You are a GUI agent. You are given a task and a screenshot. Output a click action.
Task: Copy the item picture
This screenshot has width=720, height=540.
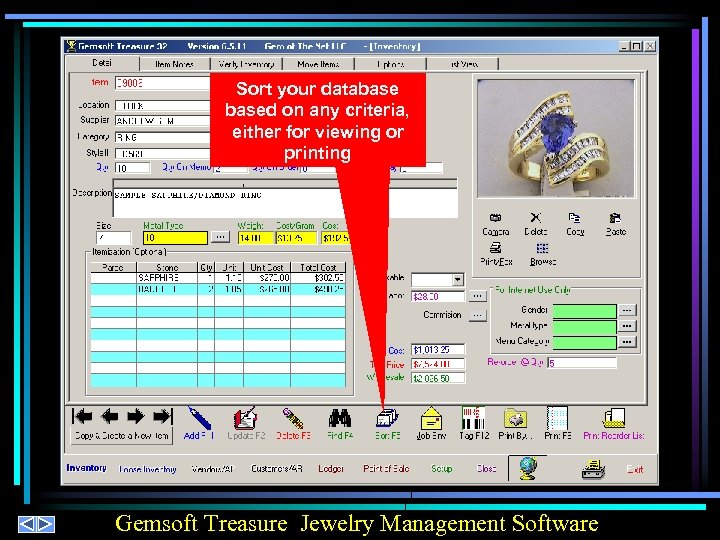[575, 224]
